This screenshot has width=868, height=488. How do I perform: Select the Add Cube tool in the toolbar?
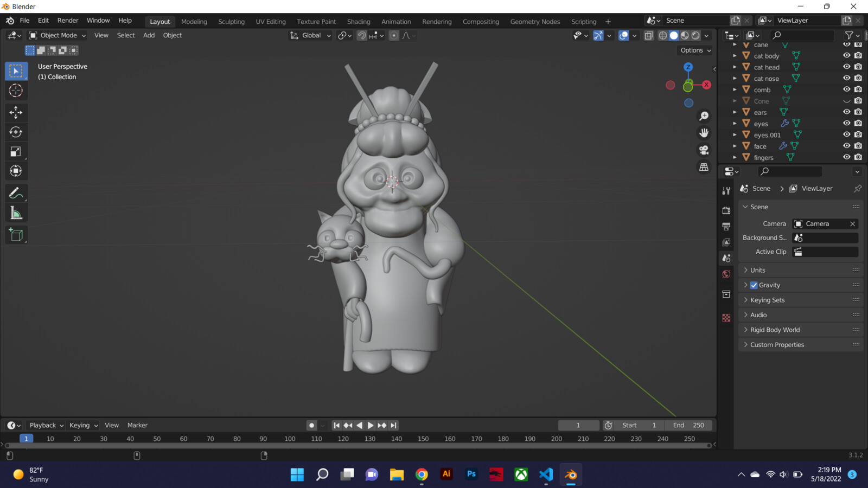coord(16,234)
